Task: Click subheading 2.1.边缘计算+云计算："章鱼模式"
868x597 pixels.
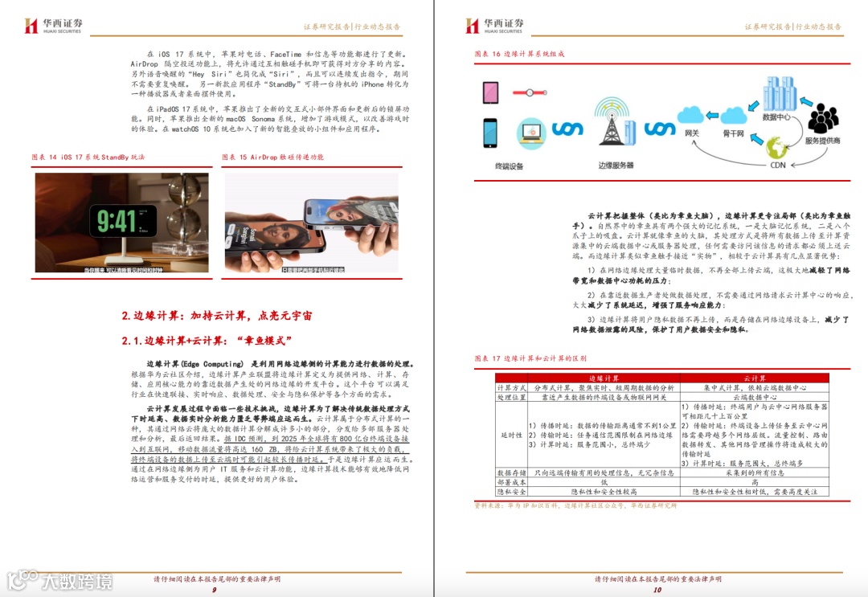Action: click(x=207, y=341)
